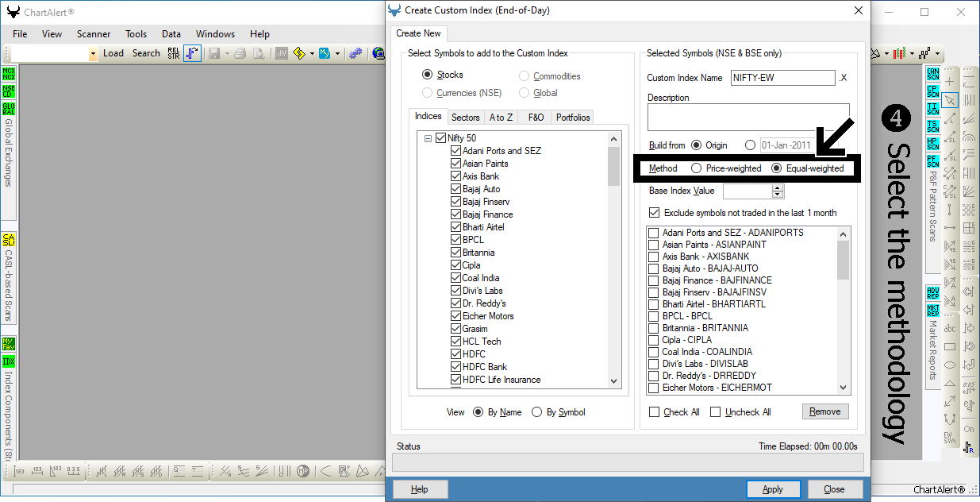Open the MCX NCX exchange panel icon
980x502 pixels.
[x=9, y=74]
